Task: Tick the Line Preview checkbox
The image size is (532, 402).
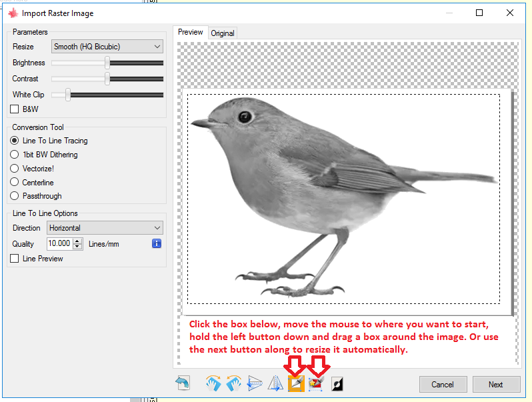Action: pyautogui.click(x=15, y=259)
